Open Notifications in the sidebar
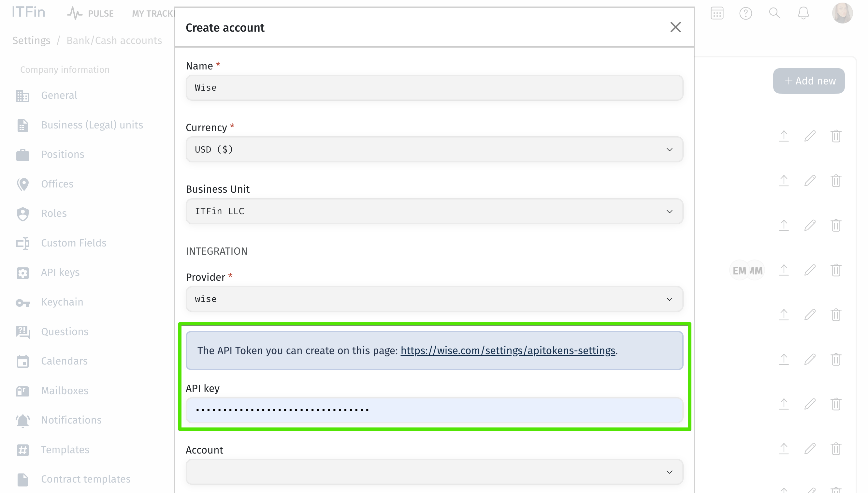Viewport: 868px width, 493px height. coord(71,420)
